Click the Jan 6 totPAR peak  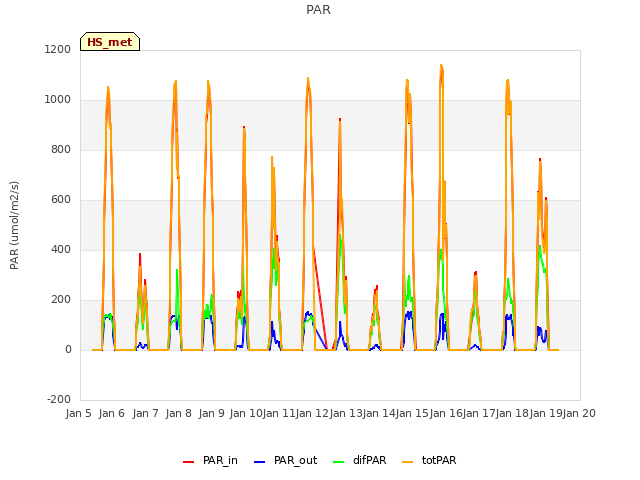tap(108, 88)
